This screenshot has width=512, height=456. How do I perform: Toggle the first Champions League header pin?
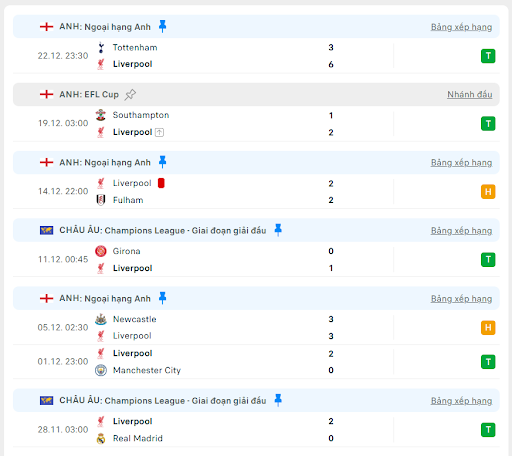278,230
